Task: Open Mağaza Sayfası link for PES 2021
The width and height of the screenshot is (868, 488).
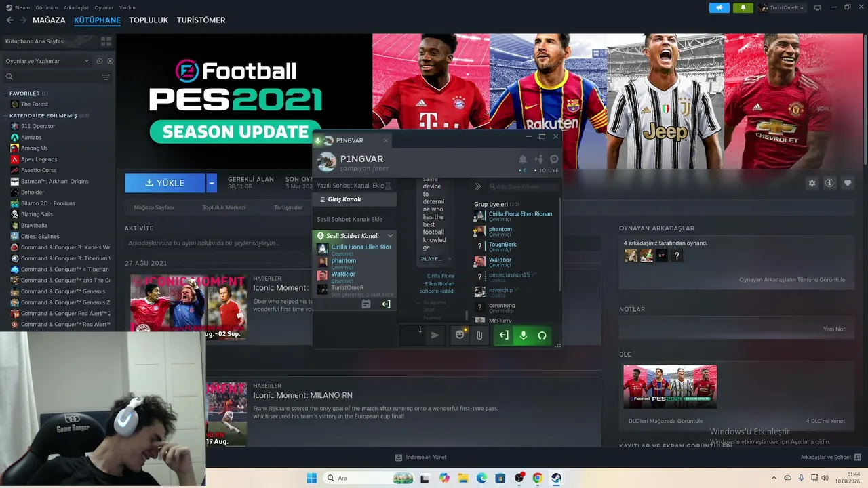Action: [x=154, y=207]
